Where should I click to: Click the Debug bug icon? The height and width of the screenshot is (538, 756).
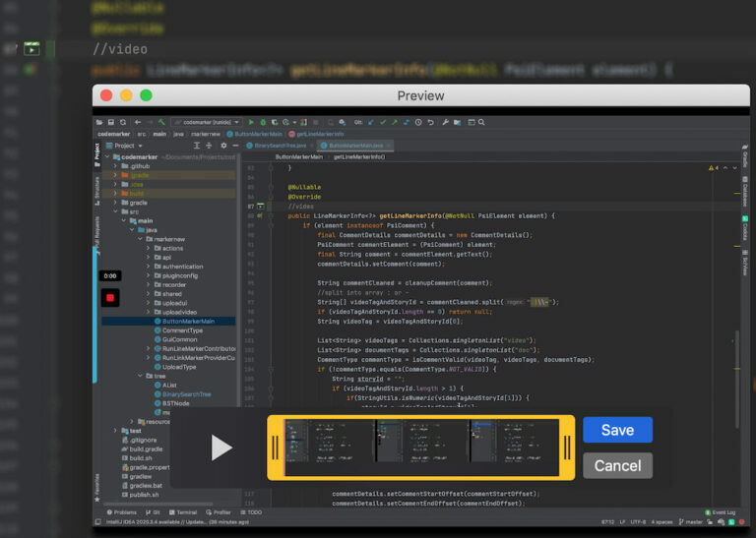263,122
